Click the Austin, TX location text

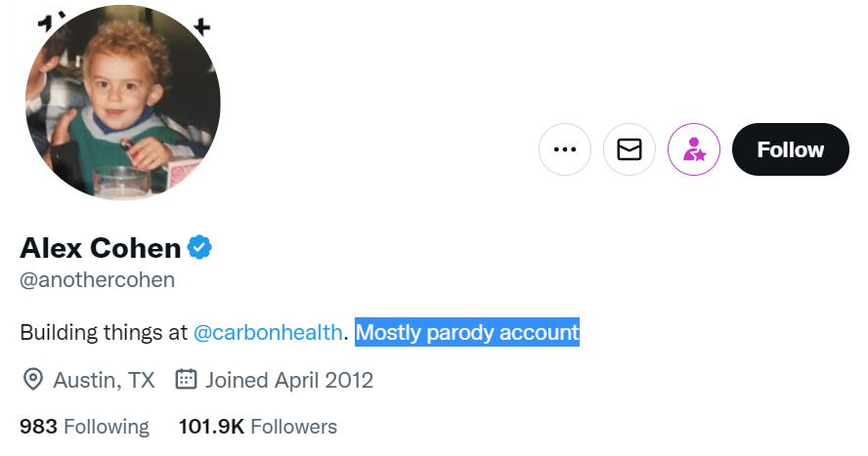(x=104, y=380)
